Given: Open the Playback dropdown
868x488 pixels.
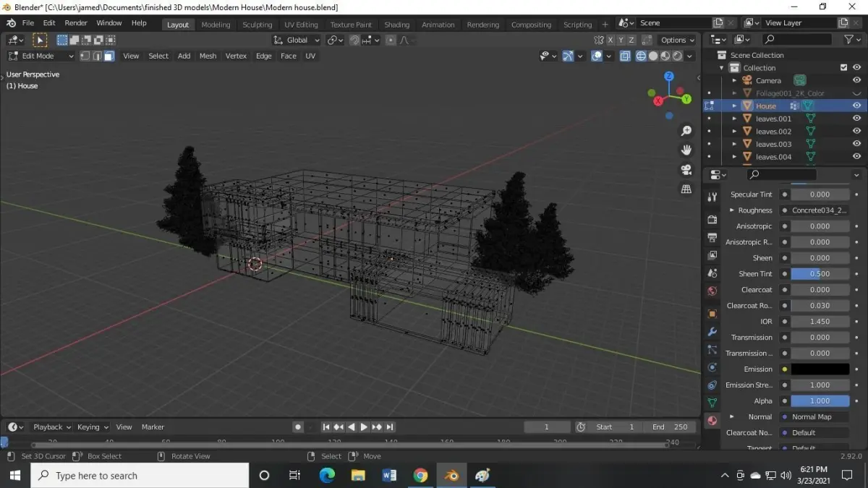Looking at the screenshot, I should [x=52, y=427].
